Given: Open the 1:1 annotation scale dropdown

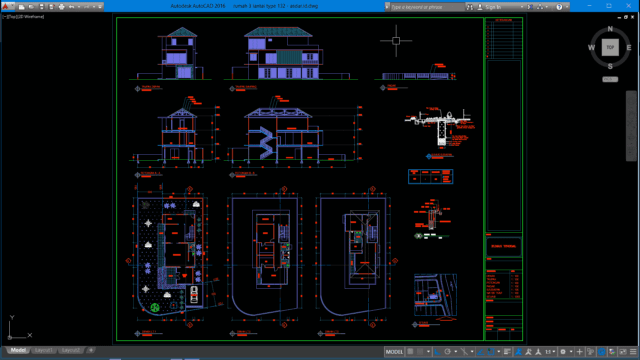Looking at the screenshot, I should pos(550,352).
